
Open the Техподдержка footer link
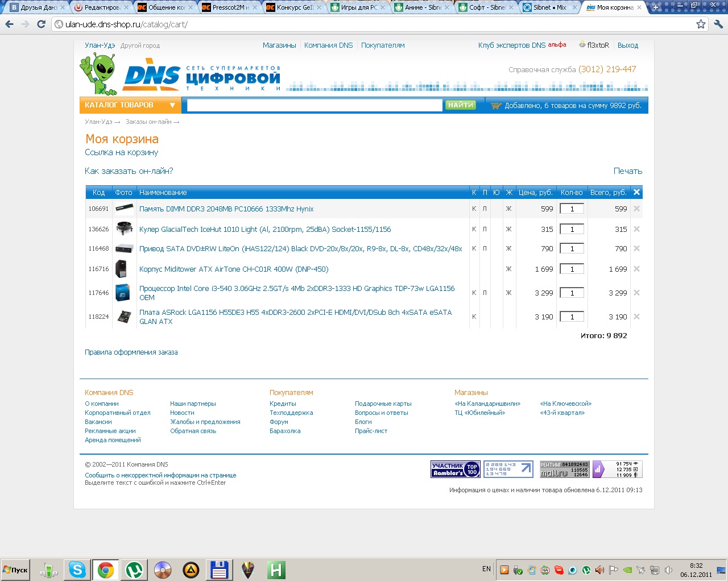pyautogui.click(x=291, y=413)
